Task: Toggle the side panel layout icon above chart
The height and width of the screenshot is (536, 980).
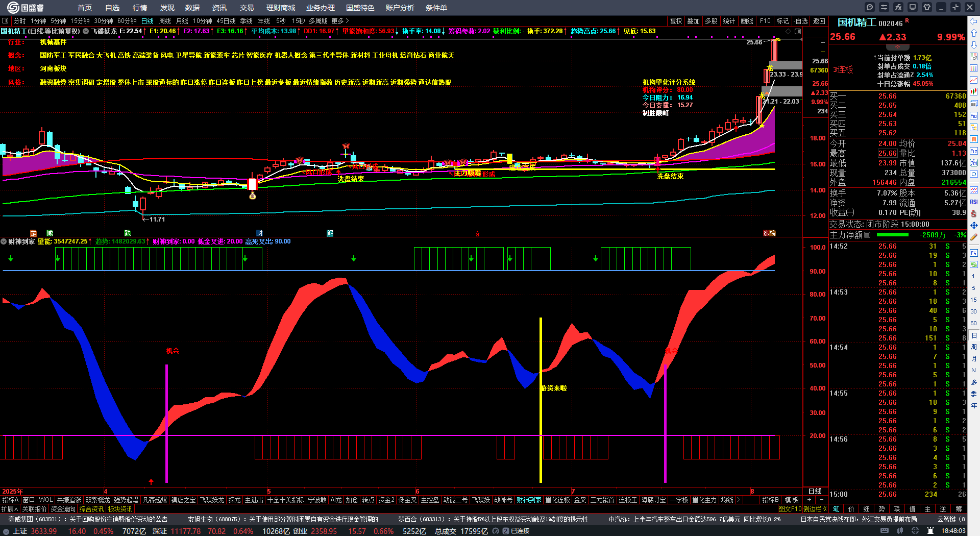Action: pyautogui.click(x=798, y=31)
